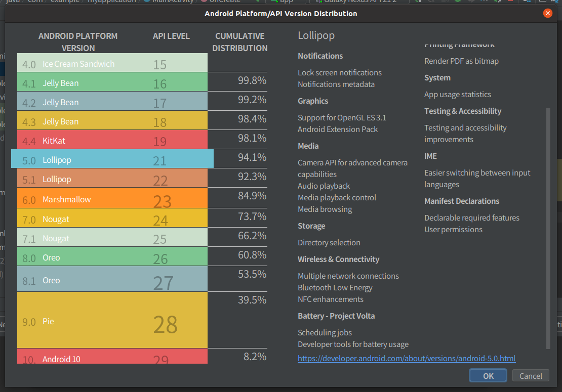Click 'Media playback control' text
Screen dimensions: 562x392
click(x=337, y=198)
